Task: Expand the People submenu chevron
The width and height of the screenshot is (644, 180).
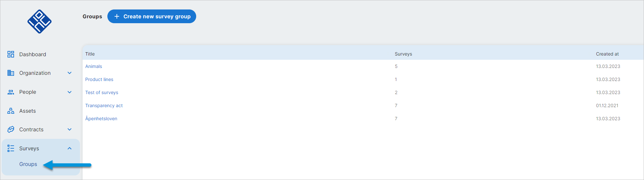Action: [70, 92]
